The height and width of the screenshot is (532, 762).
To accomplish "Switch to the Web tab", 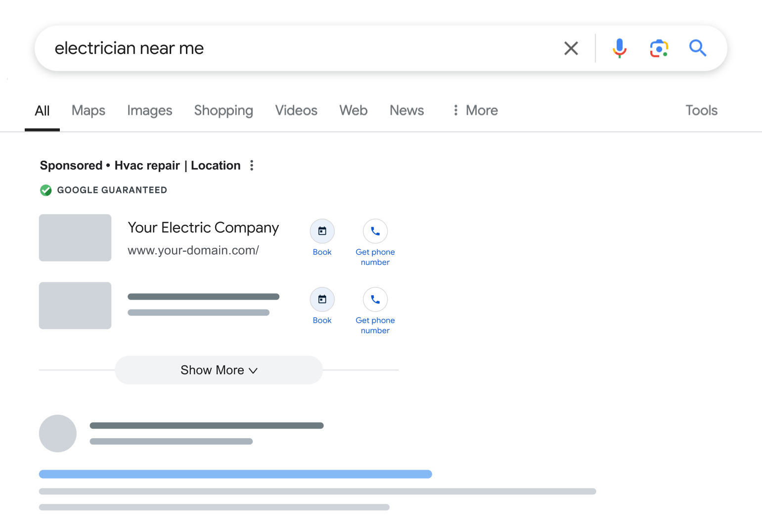I will [x=354, y=110].
